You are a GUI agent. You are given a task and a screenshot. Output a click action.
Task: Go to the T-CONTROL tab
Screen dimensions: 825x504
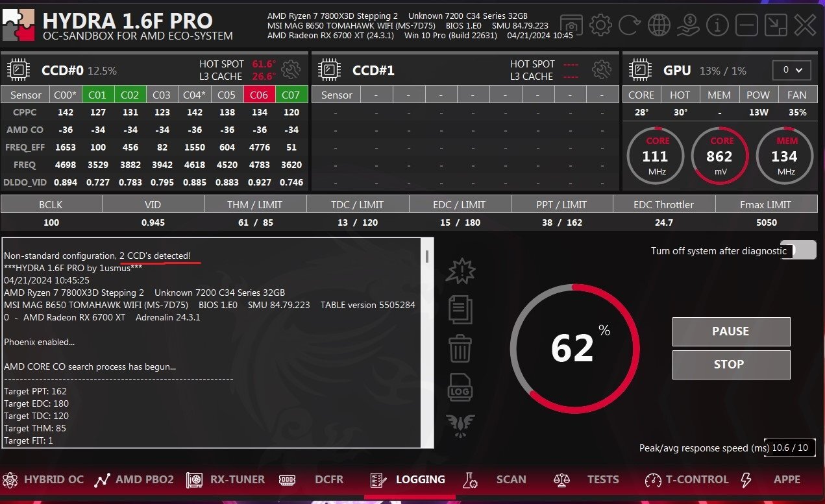[687, 479]
